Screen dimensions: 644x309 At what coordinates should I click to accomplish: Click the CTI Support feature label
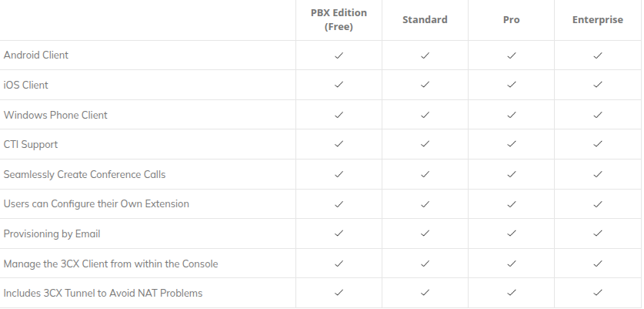click(x=31, y=145)
